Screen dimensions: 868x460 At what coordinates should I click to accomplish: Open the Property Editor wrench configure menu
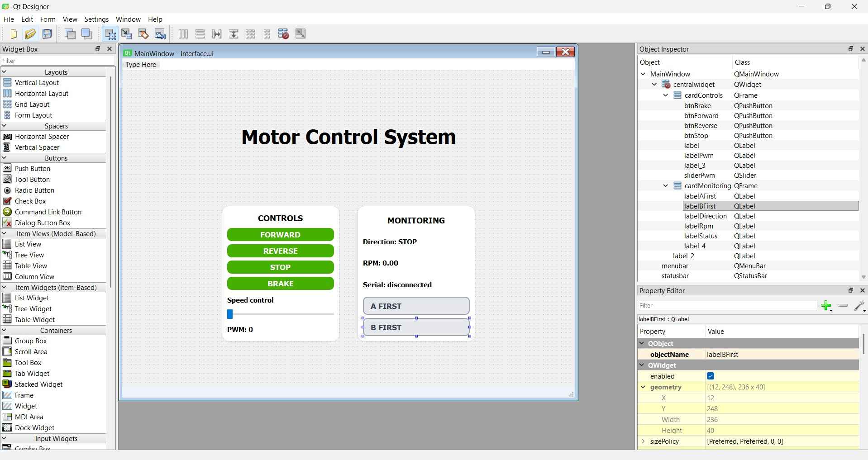[x=860, y=306]
